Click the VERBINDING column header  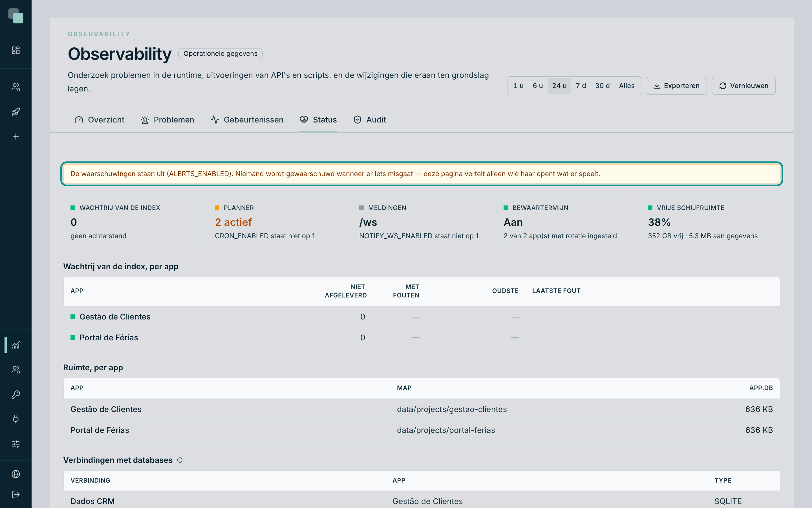(90, 480)
